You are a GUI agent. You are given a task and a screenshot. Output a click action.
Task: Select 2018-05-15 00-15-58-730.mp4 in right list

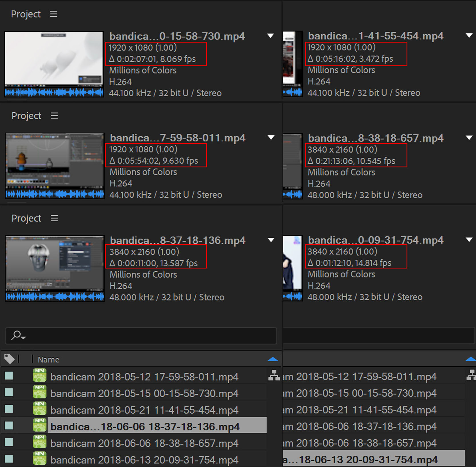pyautogui.click(x=360, y=393)
